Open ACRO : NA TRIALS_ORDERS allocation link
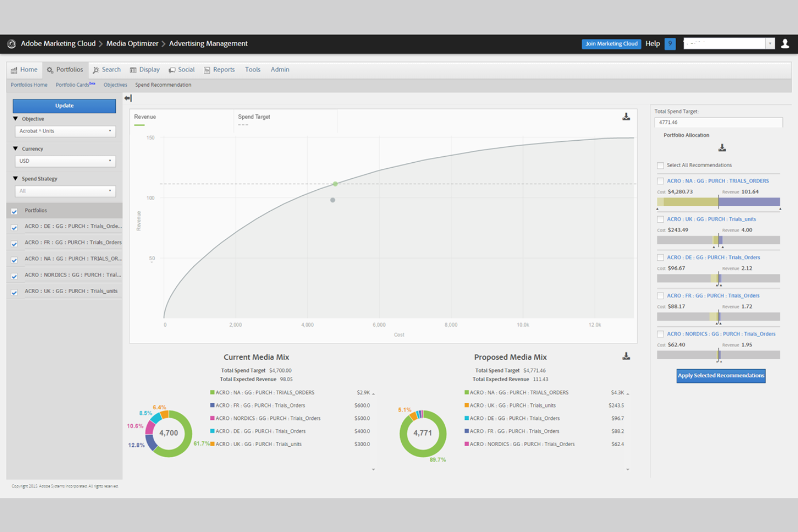The width and height of the screenshot is (798, 532). point(718,181)
